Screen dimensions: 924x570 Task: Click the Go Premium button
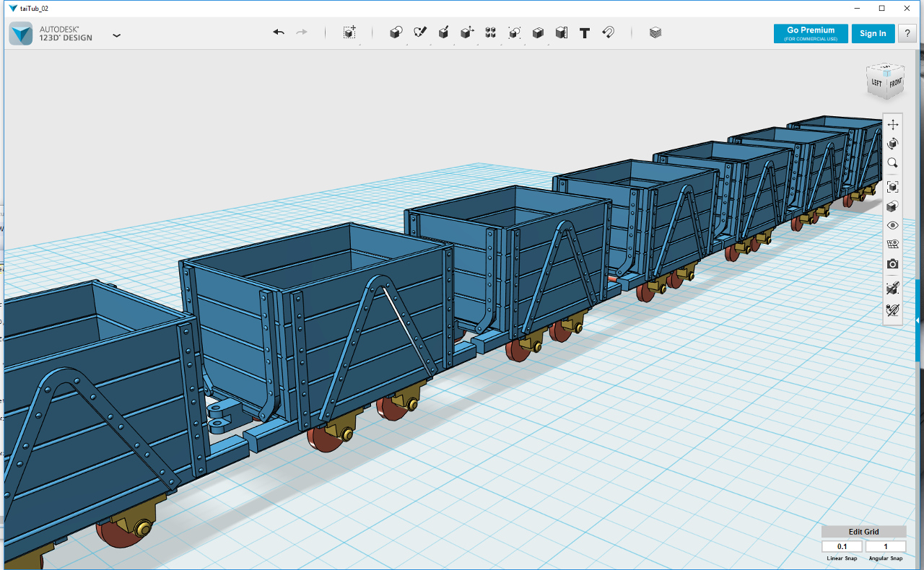pyautogui.click(x=811, y=33)
